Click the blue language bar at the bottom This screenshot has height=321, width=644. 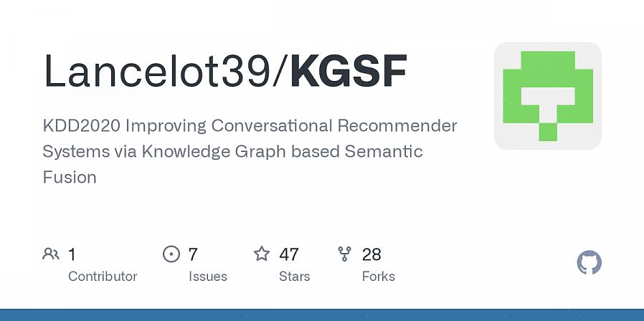tap(322, 315)
